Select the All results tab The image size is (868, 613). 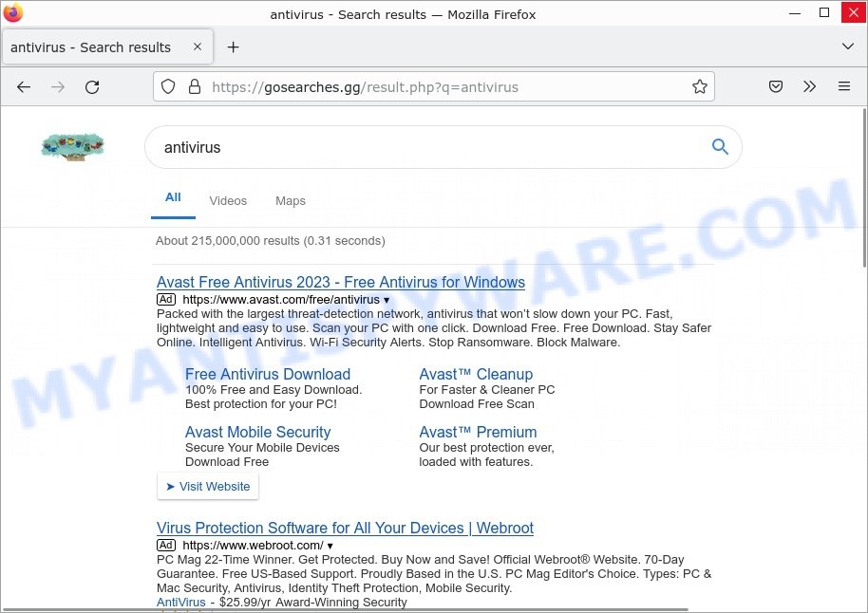(173, 197)
